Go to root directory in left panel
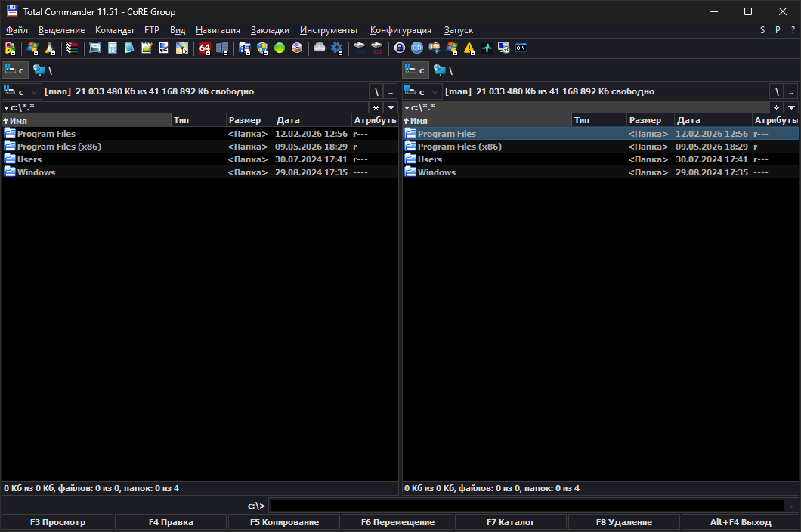 (x=376, y=92)
